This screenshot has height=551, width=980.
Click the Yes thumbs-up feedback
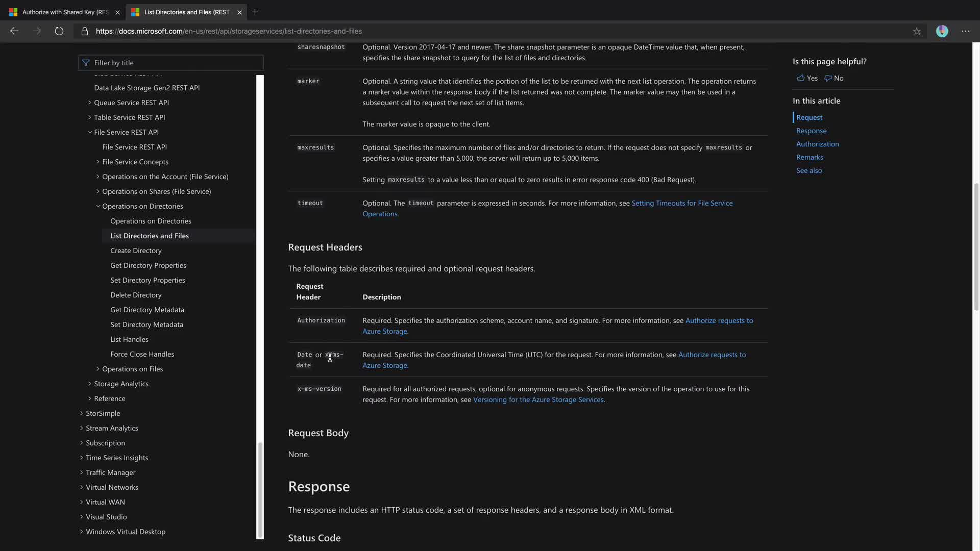pos(807,78)
